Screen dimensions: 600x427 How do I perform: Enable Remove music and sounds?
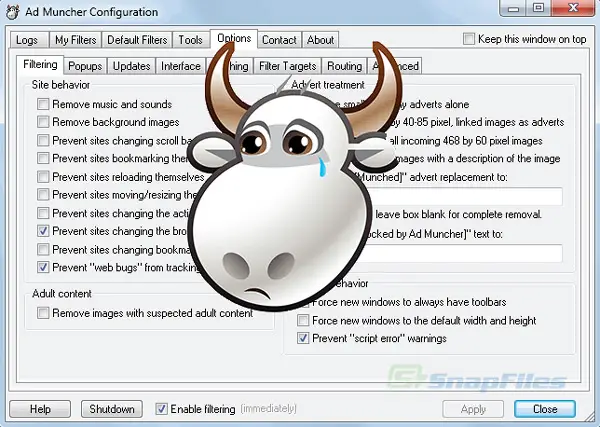[43, 104]
